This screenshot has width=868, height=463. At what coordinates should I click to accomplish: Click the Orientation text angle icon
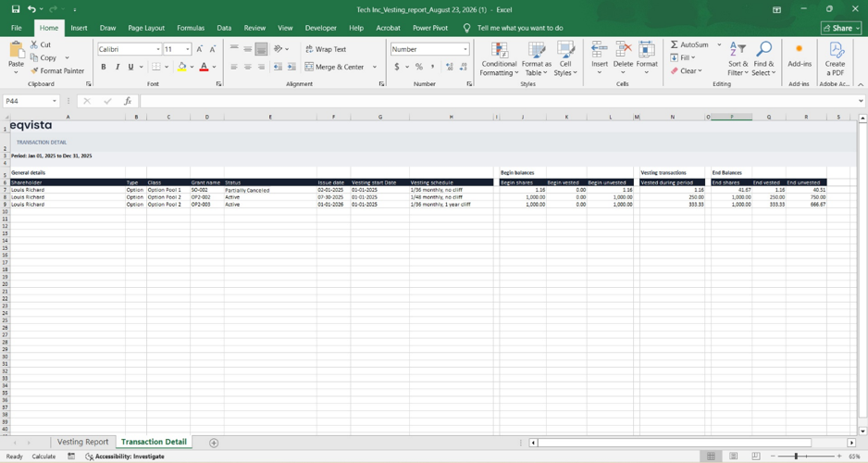point(278,49)
